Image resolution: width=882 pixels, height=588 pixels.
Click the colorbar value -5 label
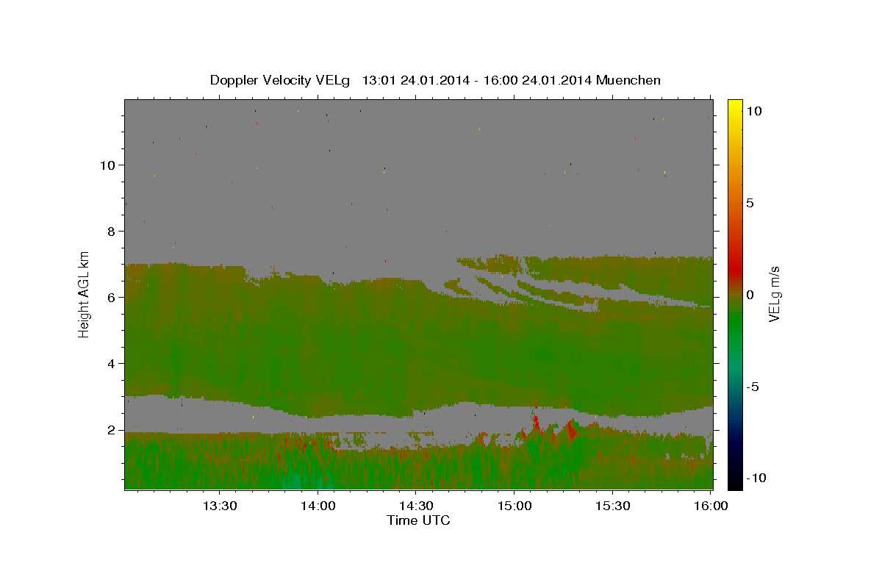[x=752, y=387]
